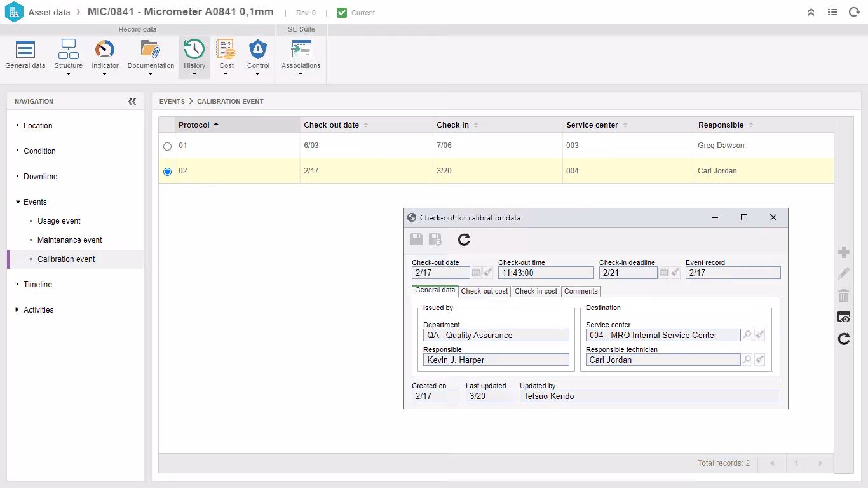Click the Asset data breadcrumb link
868x488 pixels.
point(50,12)
